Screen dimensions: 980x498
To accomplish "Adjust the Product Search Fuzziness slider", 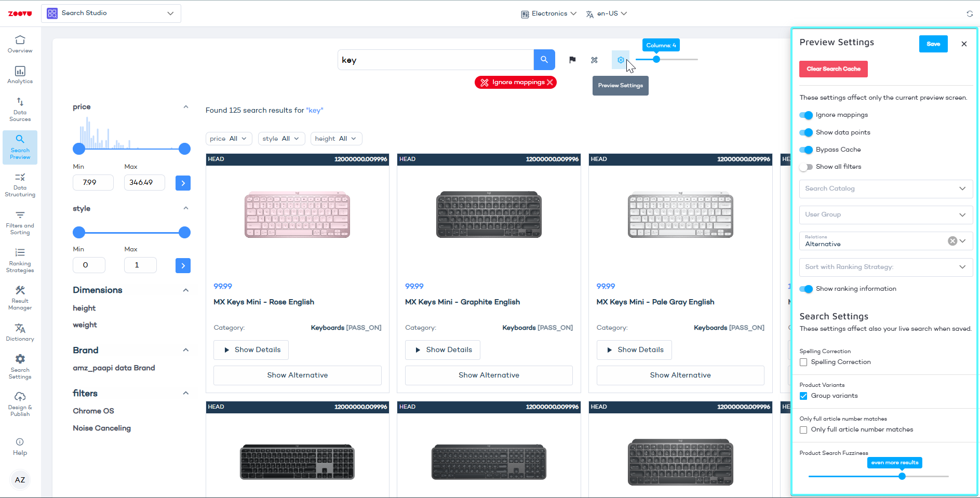I will [902, 476].
